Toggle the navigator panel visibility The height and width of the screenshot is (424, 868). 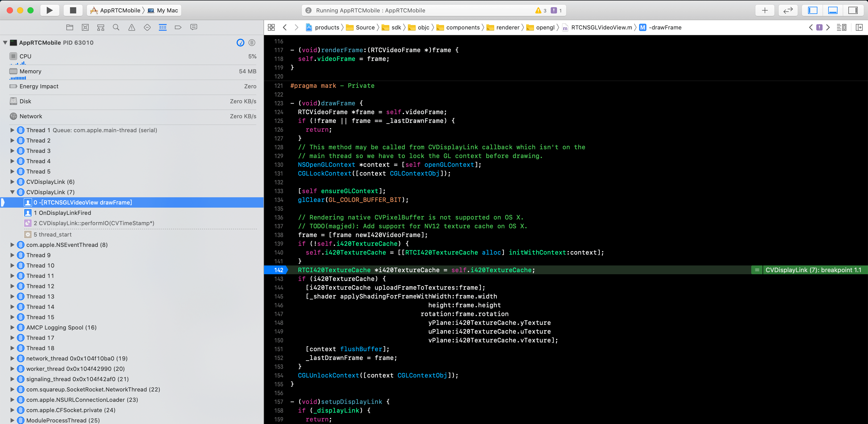pos(812,10)
